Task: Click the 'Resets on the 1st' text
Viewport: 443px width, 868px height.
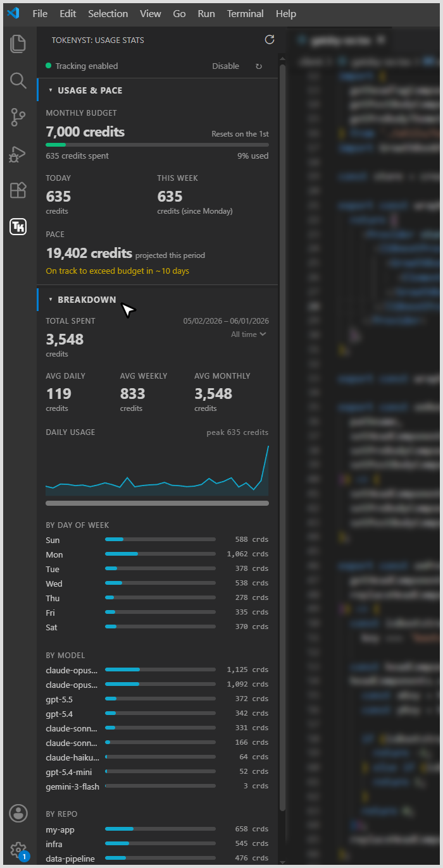Action: coord(240,134)
